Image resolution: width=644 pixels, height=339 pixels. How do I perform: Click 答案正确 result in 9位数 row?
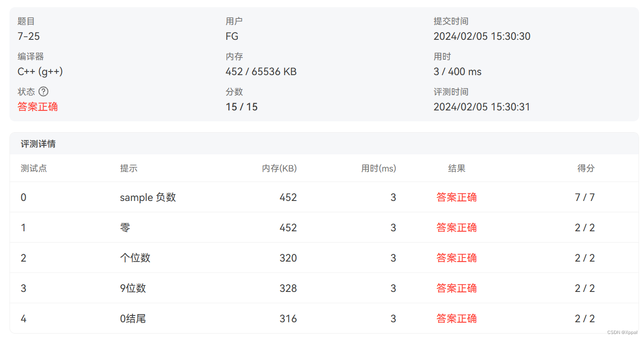[457, 288]
